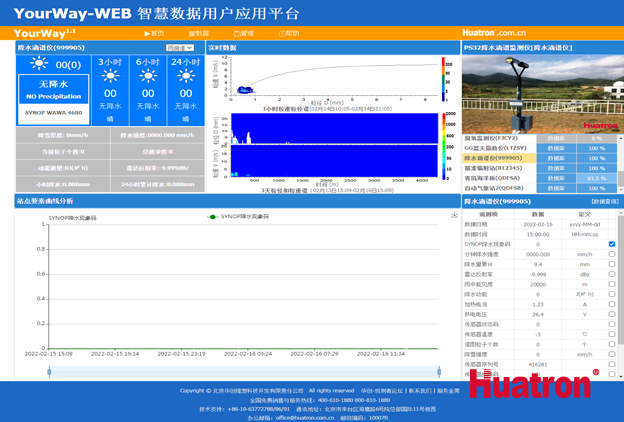The width and height of the screenshot is (624, 422).
Task: Click the 24小时 forecast sun icon
Action: (x=184, y=76)
